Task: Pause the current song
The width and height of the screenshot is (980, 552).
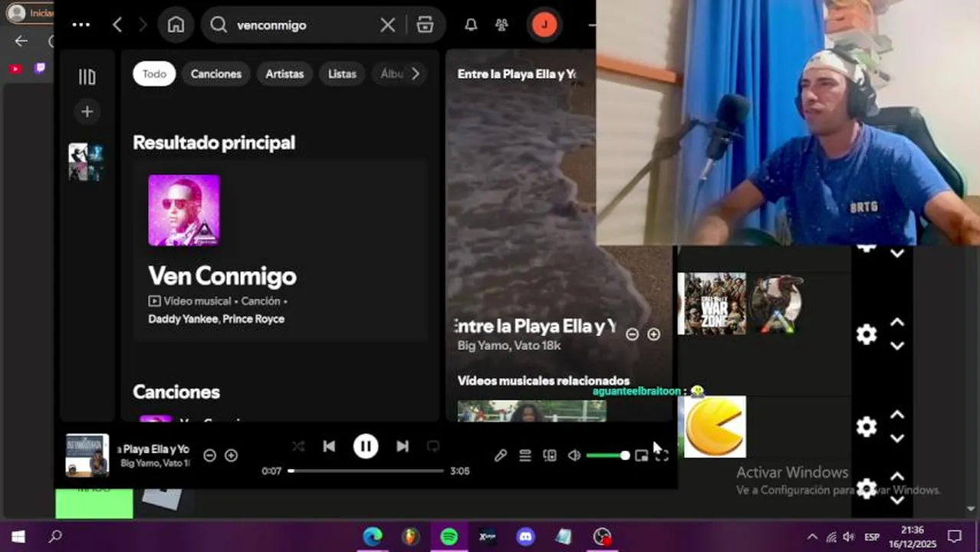Action: [366, 446]
